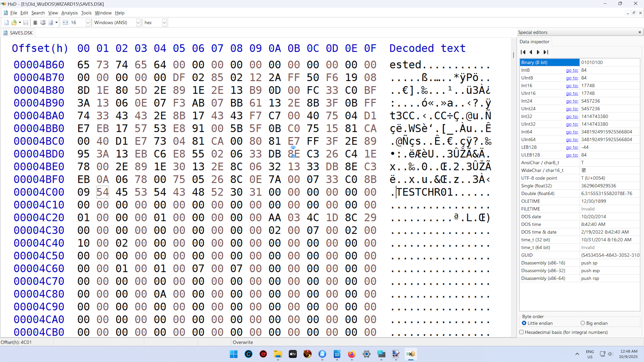This screenshot has width=644, height=362.
Task: Open the disk image tool icon
Action: pos(51,22)
